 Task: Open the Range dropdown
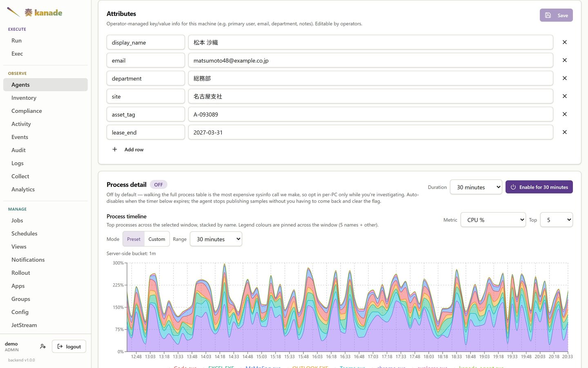pyautogui.click(x=216, y=239)
